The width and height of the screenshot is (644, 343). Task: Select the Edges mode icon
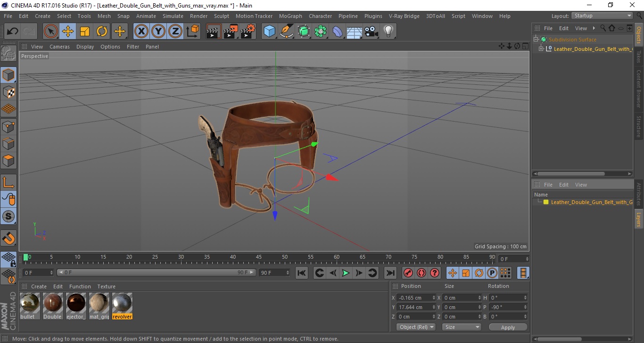click(x=8, y=143)
